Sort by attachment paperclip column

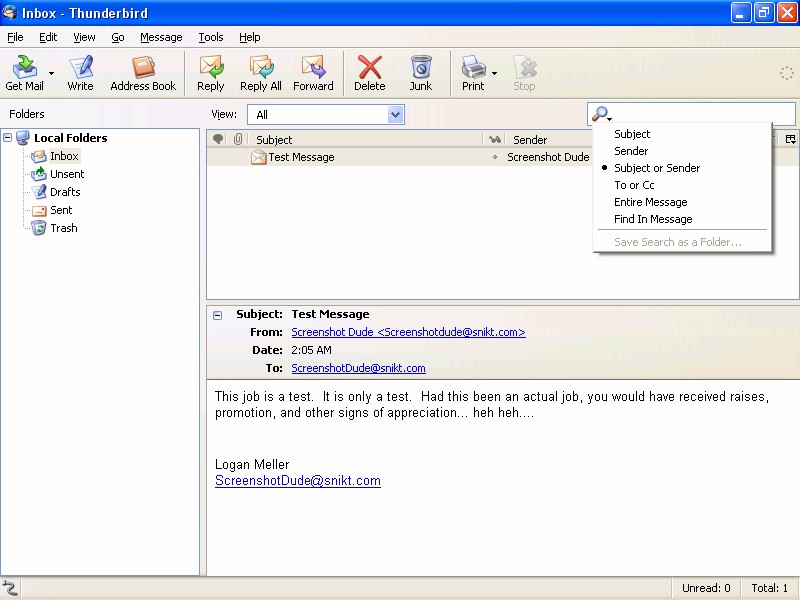coord(238,139)
